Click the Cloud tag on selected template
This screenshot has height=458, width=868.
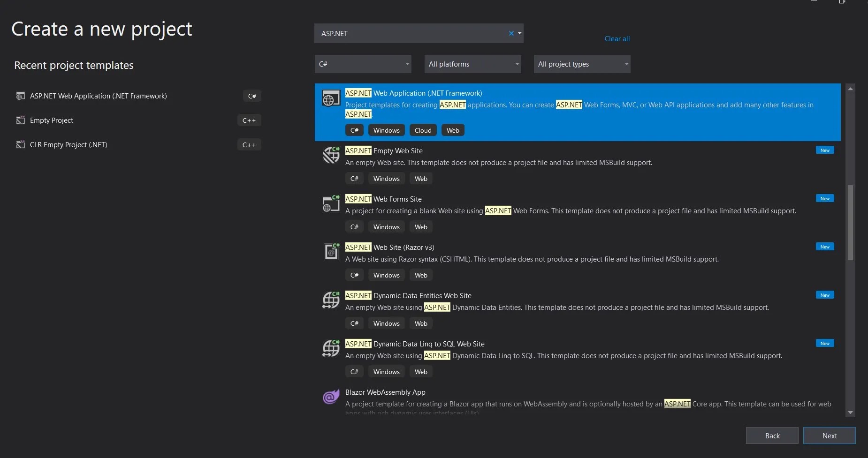pyautogui.click(x=423, y=130)
